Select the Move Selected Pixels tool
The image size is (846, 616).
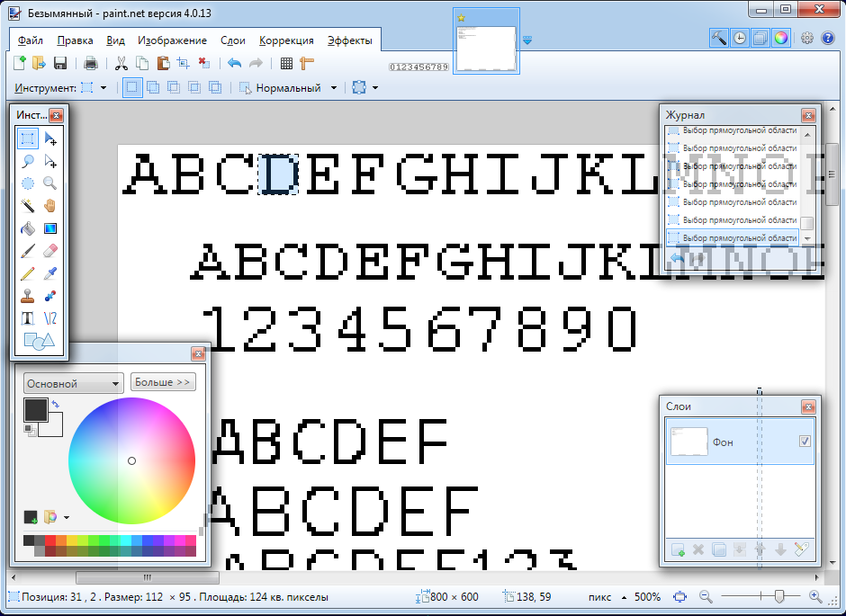[50, 138]
